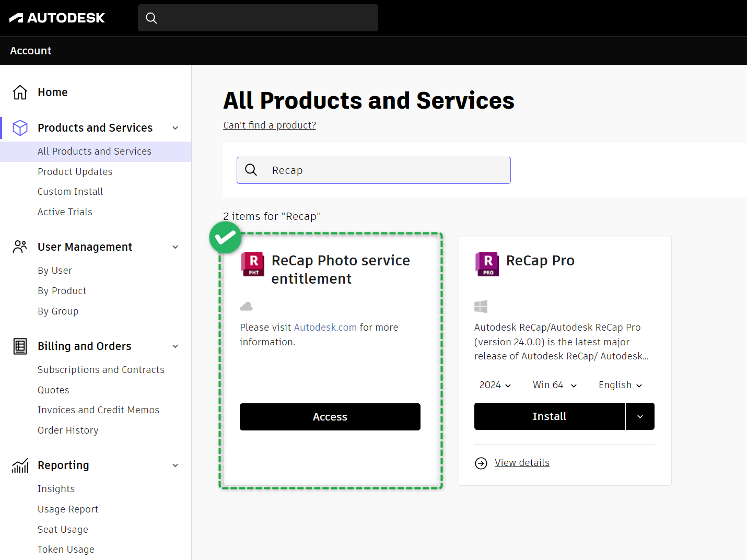Open the Install options arrow dropdown
The width and height of the screenshot is (747, 560).
[x=640, y=416]
